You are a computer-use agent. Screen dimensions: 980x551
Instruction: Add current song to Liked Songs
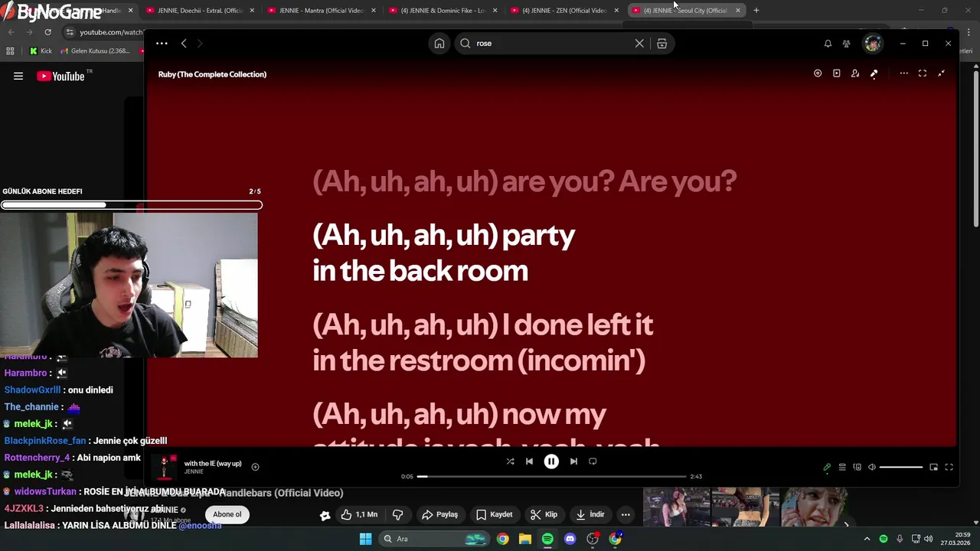pos(255,467)
